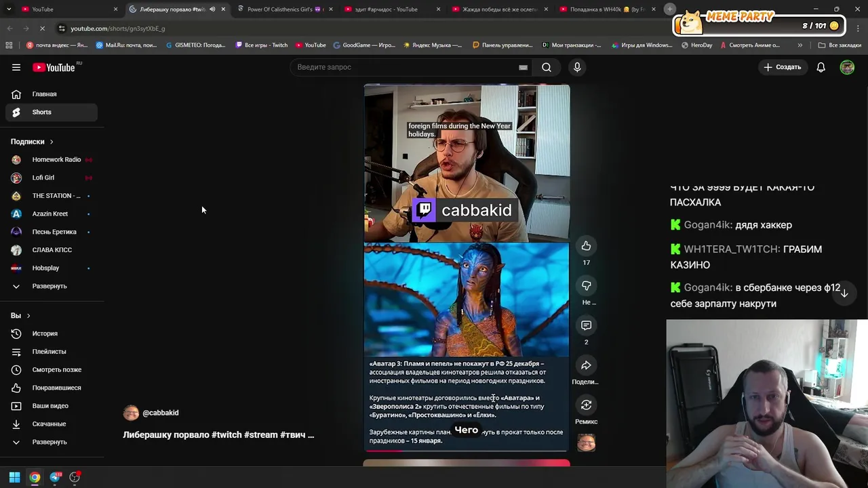Open Все закладки folder
Screen dimensions: 868x488
tap(840, 45)
